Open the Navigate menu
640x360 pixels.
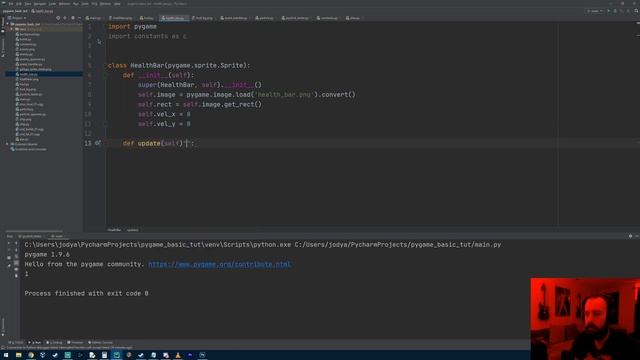40,4
